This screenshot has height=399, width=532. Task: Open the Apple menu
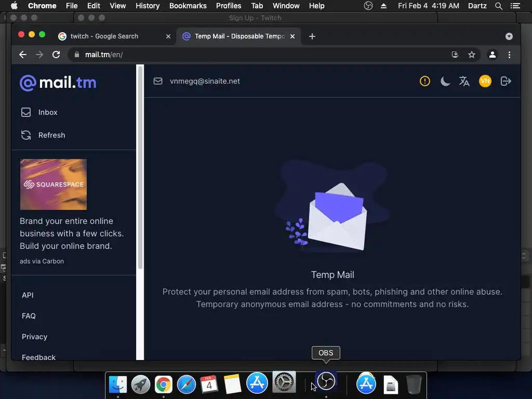click(14, 6)
